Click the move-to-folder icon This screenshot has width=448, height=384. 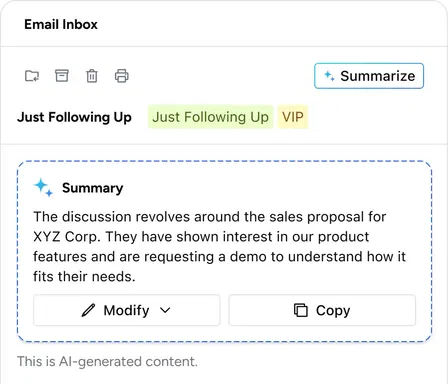click(32, 76)
